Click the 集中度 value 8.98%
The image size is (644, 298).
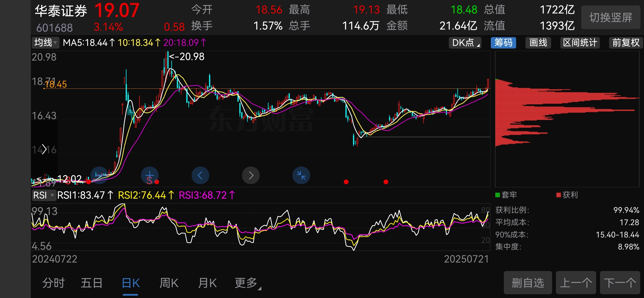(x=628, y=247)
